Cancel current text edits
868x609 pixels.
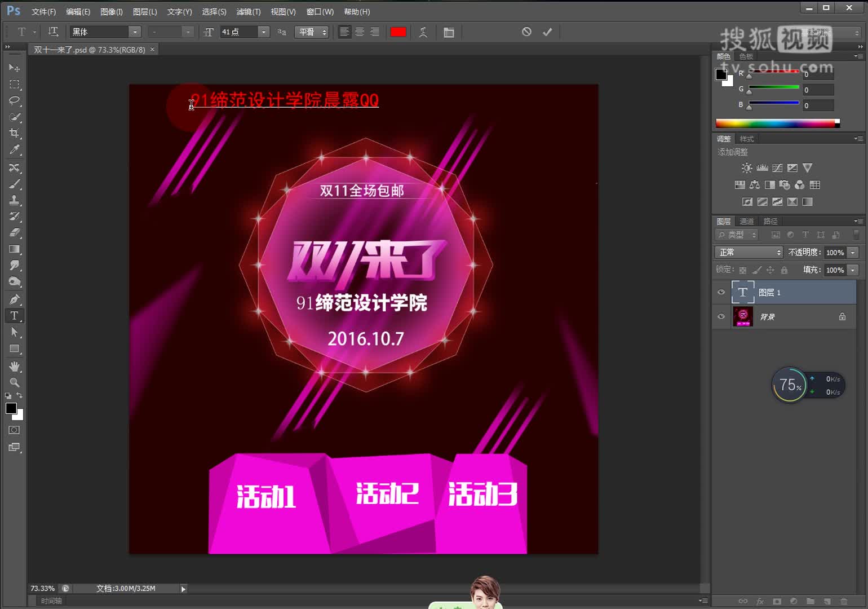(x=526, y=32)
